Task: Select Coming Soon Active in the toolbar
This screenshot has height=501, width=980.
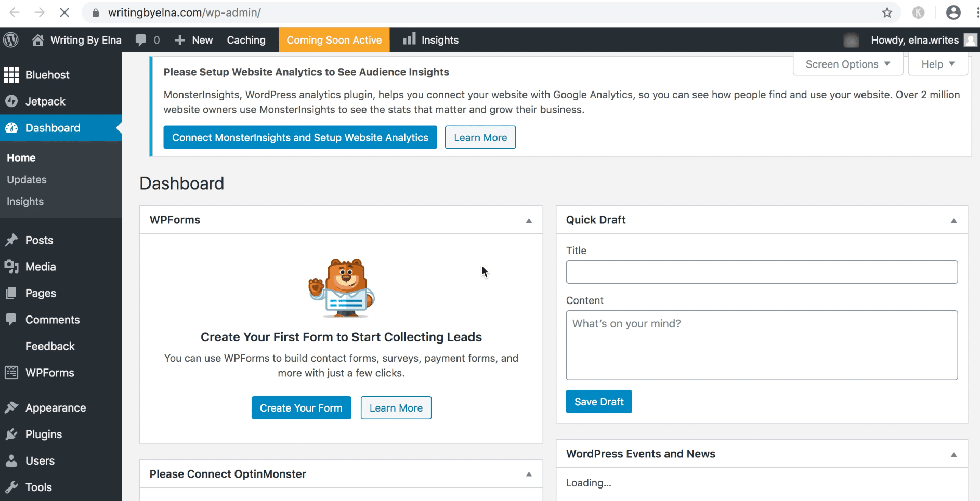Action: point(334,39)
